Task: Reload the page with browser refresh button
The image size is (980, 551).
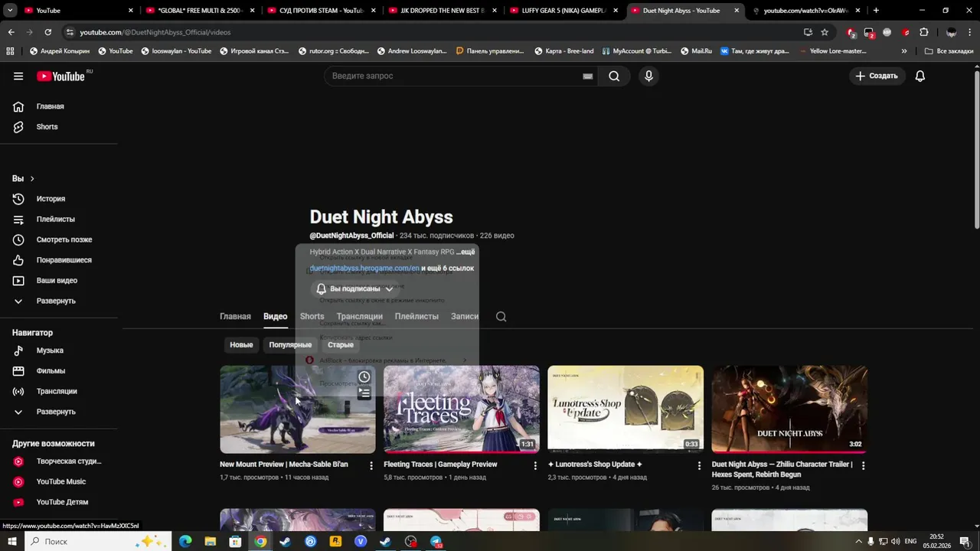Action: 47,32
